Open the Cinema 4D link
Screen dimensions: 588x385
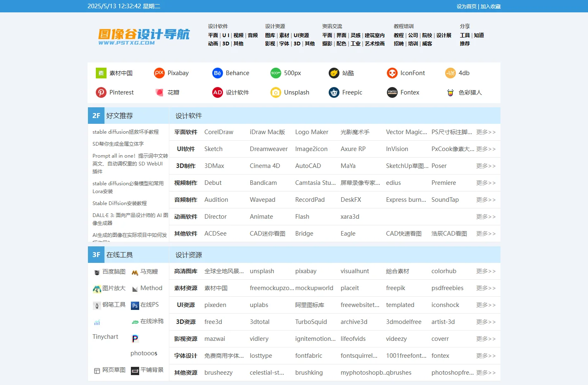coord(265,166)
